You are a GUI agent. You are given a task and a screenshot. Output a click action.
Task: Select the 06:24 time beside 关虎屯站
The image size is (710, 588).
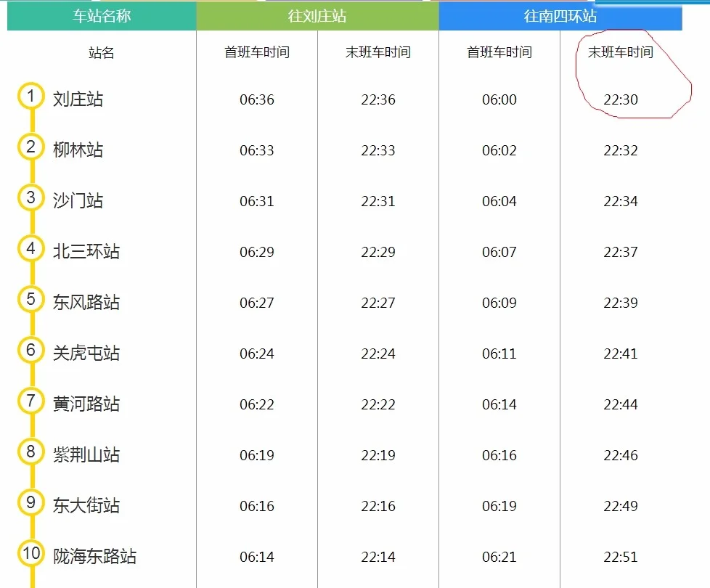pos(256,354)
